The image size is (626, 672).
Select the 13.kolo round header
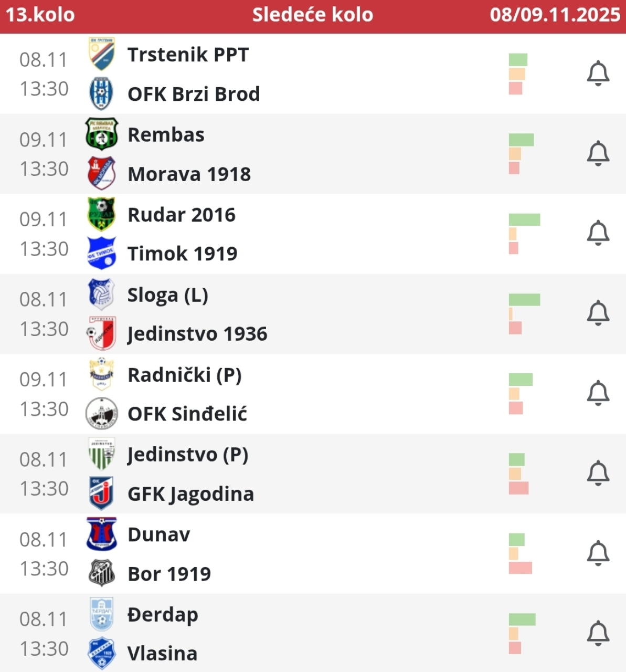coord(40,15)
